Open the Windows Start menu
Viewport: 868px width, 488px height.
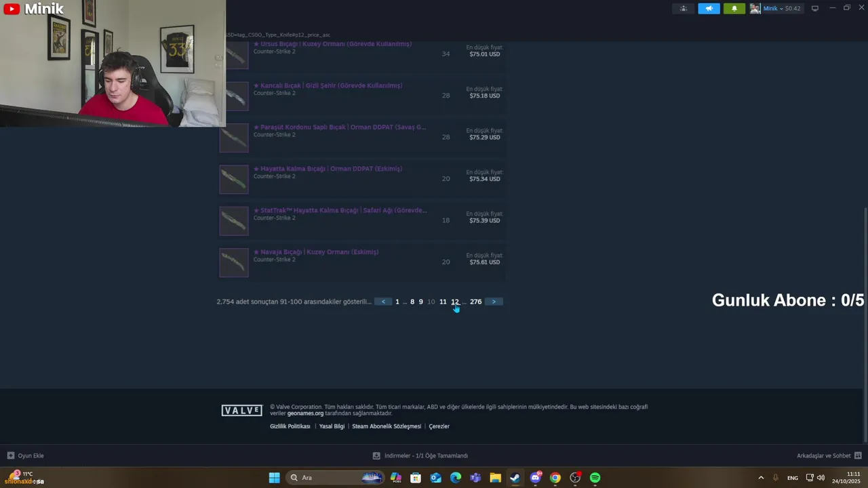tap(275, 478)
